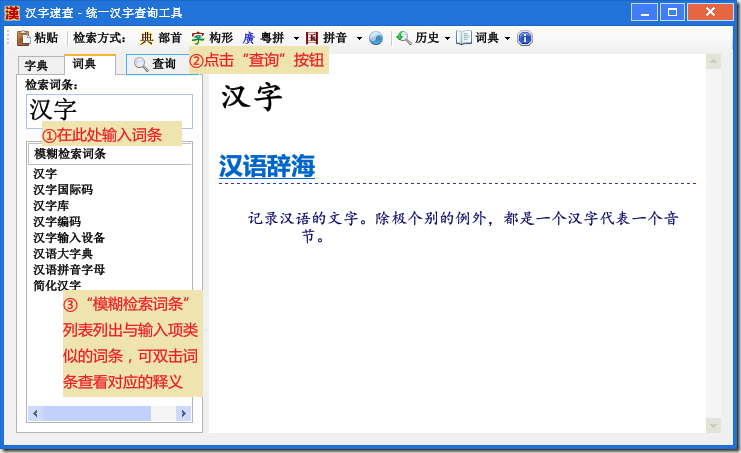Click the globe web icon in toolbar

376,38
